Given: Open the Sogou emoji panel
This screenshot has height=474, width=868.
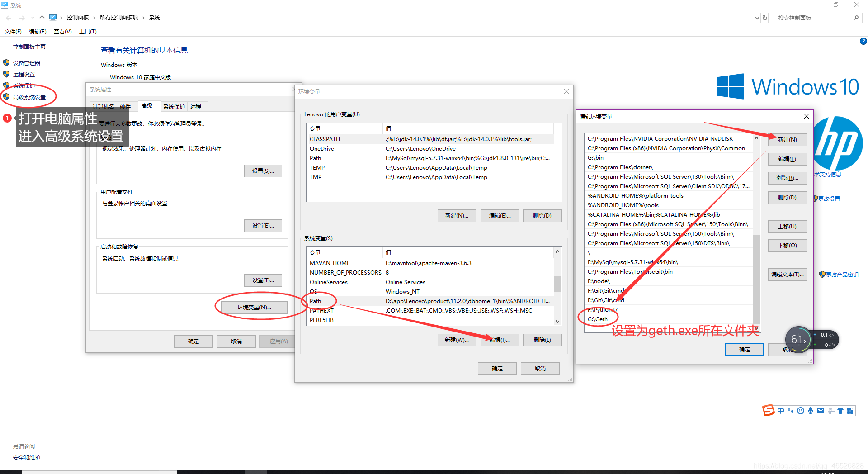Looking at the screenshot, I should pos(800,411).
